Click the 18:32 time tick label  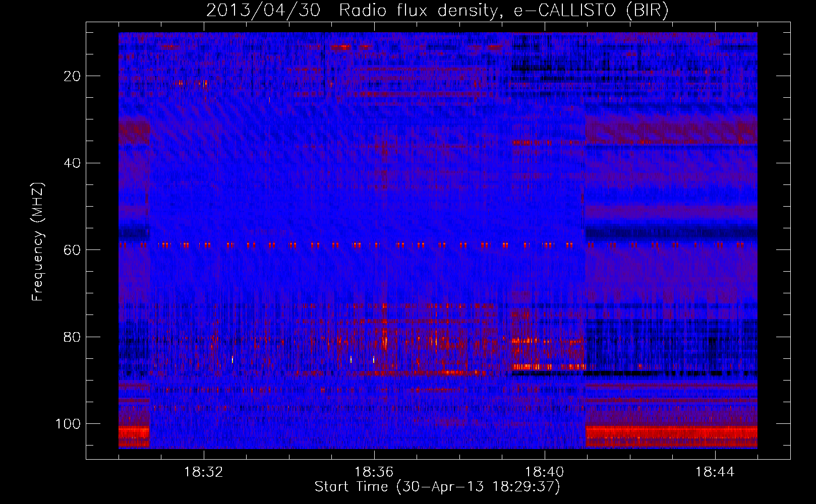click(203, 472)
